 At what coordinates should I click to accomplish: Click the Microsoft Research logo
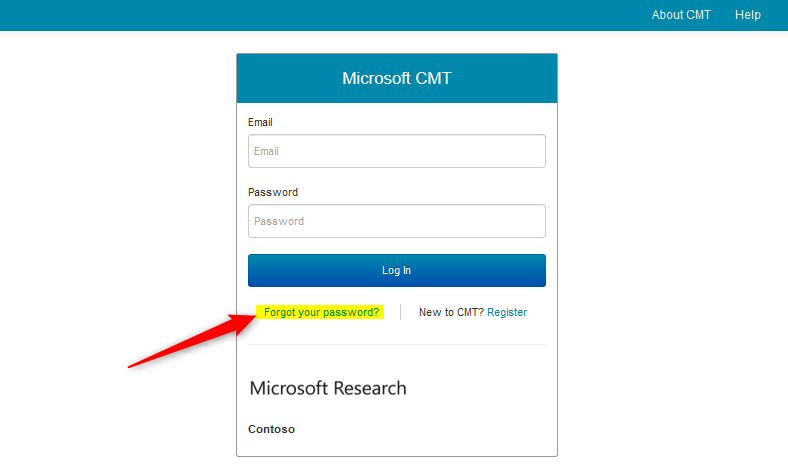[328, 388]
